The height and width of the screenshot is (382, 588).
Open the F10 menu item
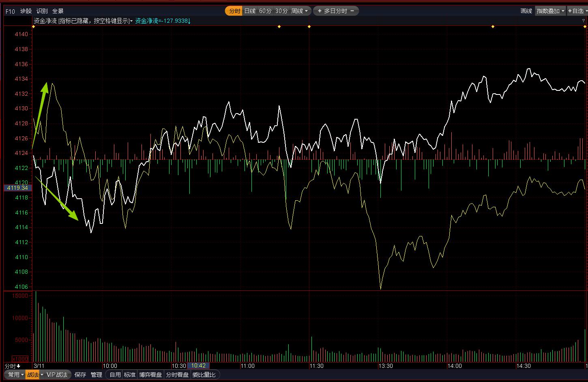[10, 11]
